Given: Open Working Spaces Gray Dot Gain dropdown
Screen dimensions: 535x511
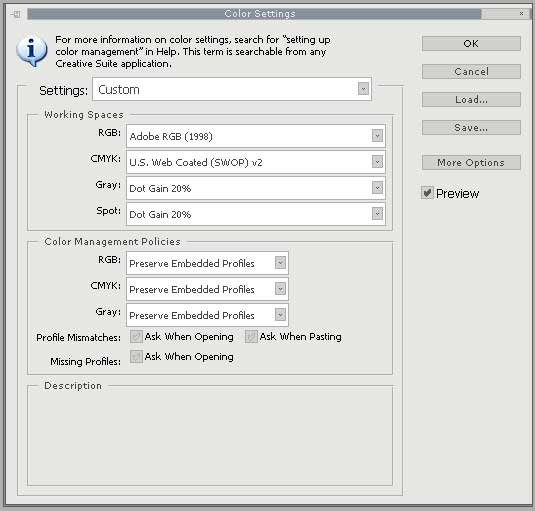Looking at the screenshot, I should (x=256, y=188).
